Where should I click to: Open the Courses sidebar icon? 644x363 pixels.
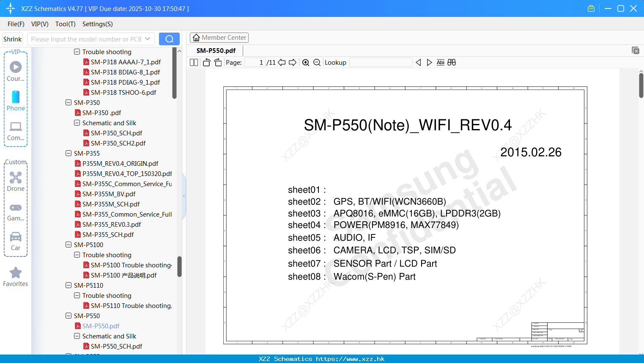click(16, 71)
